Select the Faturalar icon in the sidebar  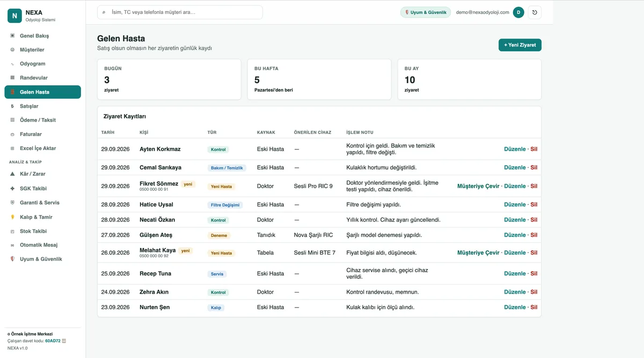(12, 135)
